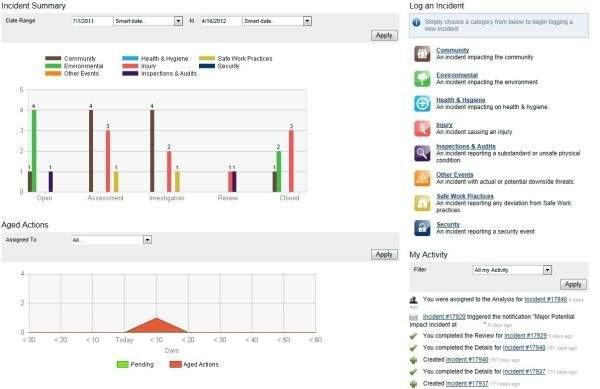Click the Safe Work Practices icon
Screen dimensions: 600x389
[x=422, y=203]
